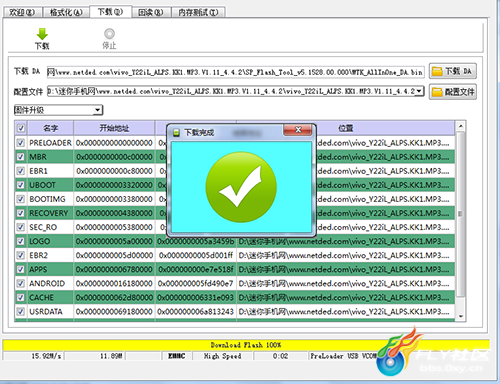The height and width of the screenshot is (384, 500).
Task: Select the SEC_RO name cell
Action: [50, 227]
